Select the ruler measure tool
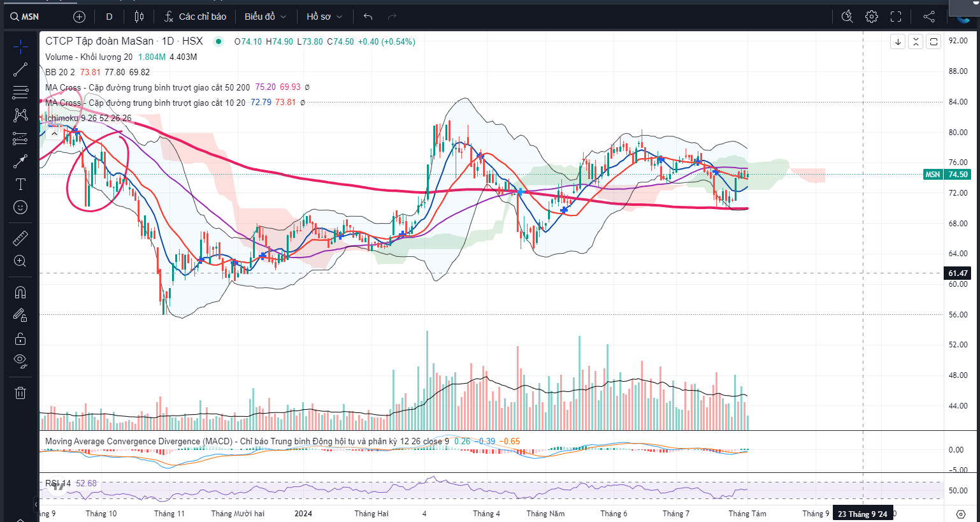The height and width of the screenshot is (522, 980). coord(20,238)
